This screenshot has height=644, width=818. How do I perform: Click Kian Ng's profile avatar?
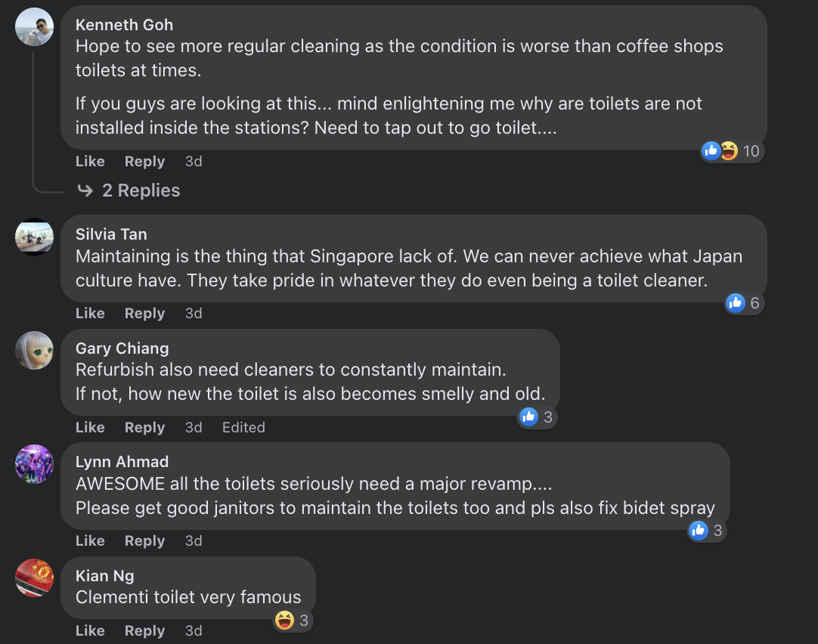(35, 578)
